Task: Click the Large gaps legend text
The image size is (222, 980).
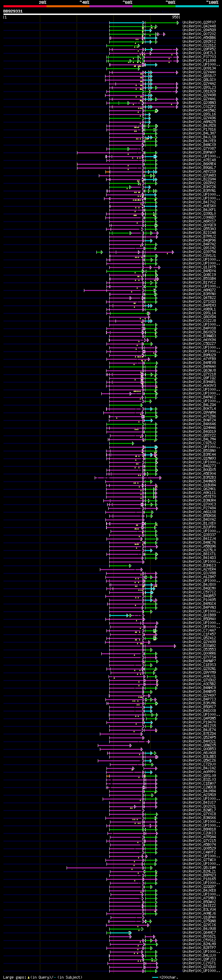Action: pos(43,977)
